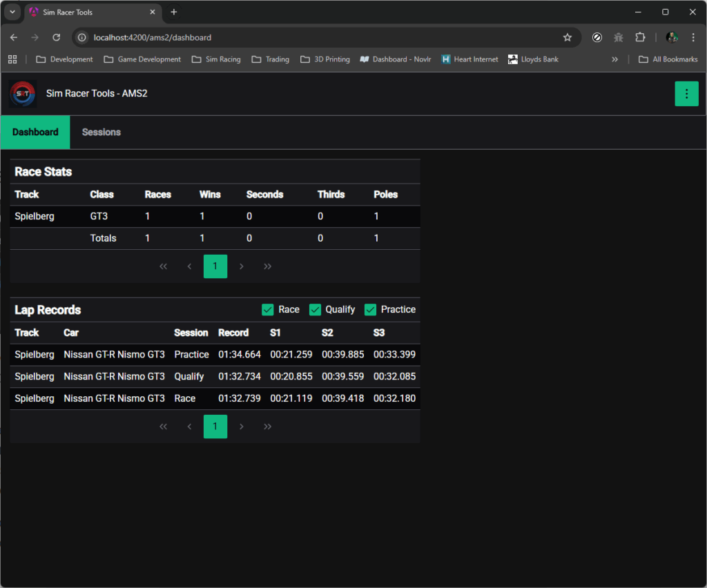The image size is (707, 588).
Task: Open the Sim Racing bookmark folder
Action: 216,59
